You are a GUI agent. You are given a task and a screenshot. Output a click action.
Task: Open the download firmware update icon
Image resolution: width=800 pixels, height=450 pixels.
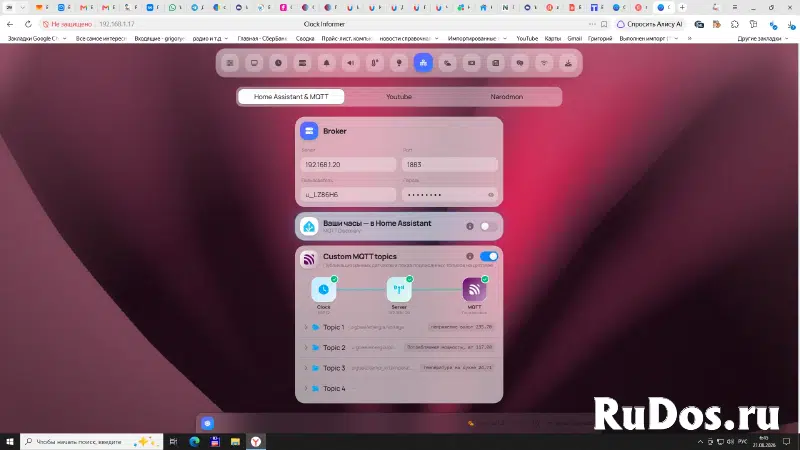pos(568,63)
